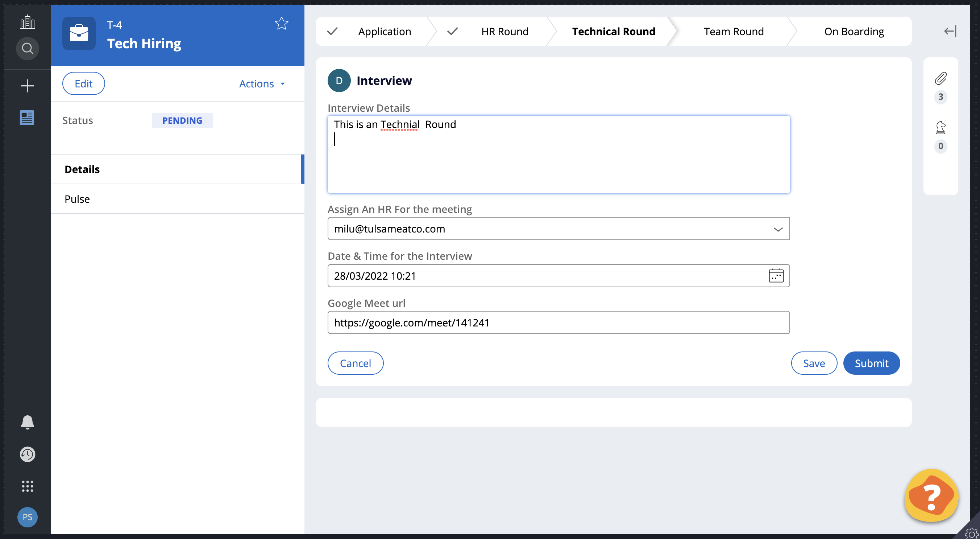Viewport: 980px width, 539px height.
Task: Expand the Actions dropdown menu
Action: 262,84
